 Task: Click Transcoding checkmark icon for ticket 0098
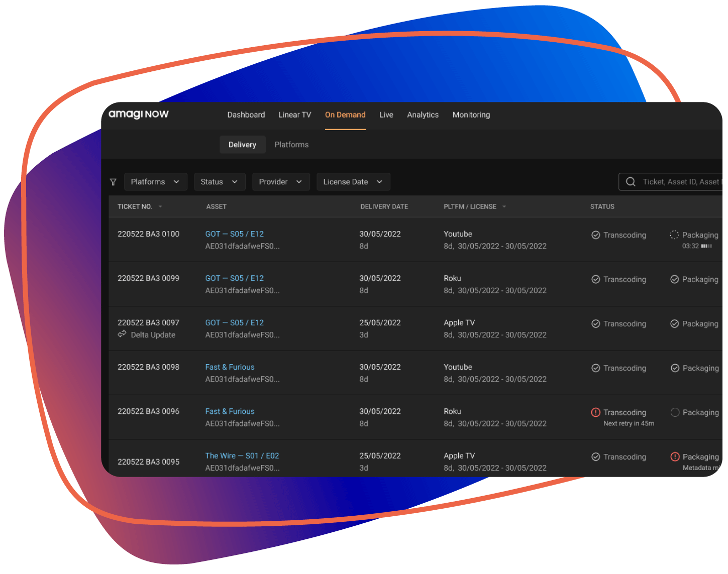coord(596,368)
